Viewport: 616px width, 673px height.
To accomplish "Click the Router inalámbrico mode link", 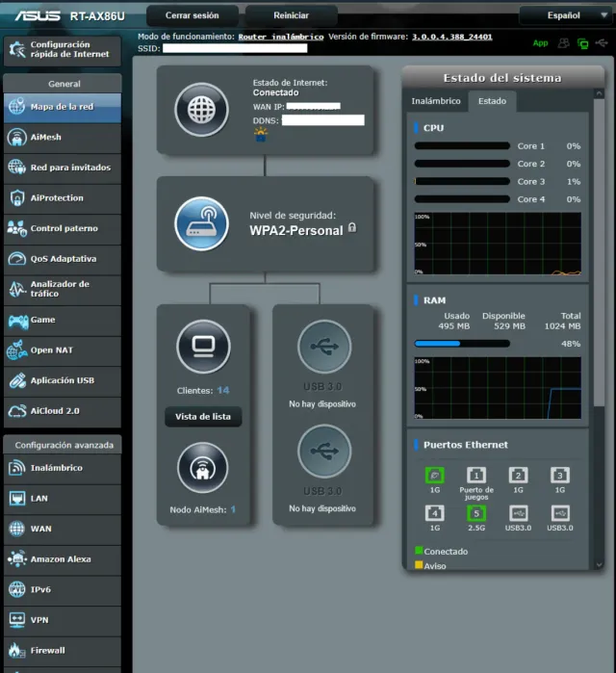I will pyautogui.click(x=281, y=37).
